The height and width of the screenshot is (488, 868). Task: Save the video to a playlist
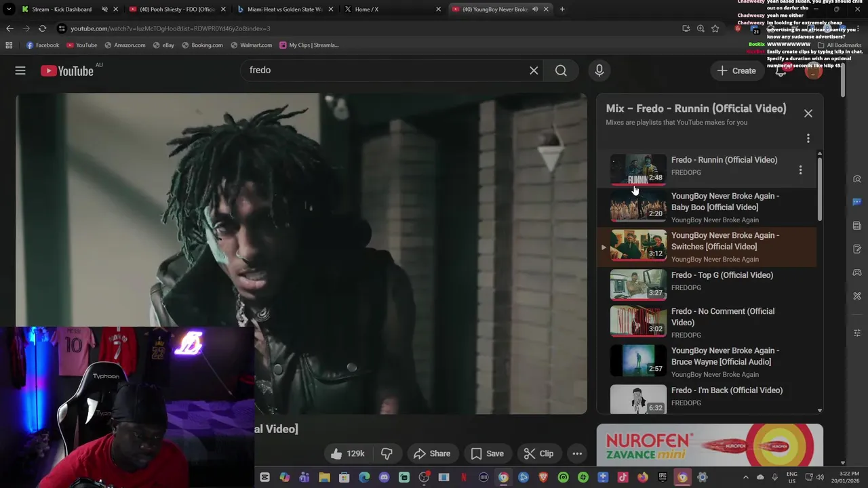click(488, 453)
